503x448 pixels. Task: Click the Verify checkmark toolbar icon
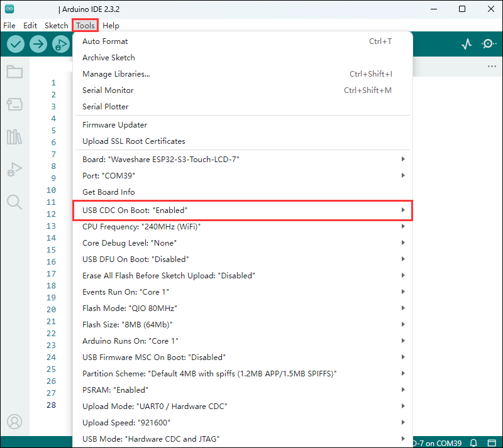pyautogui.click(x=16, y=44)
